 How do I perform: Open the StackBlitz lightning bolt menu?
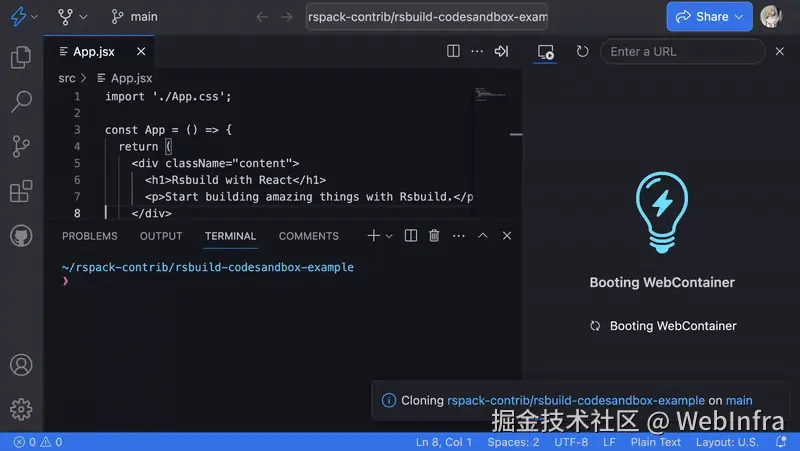pyautogui.click(x=19, y=16)
